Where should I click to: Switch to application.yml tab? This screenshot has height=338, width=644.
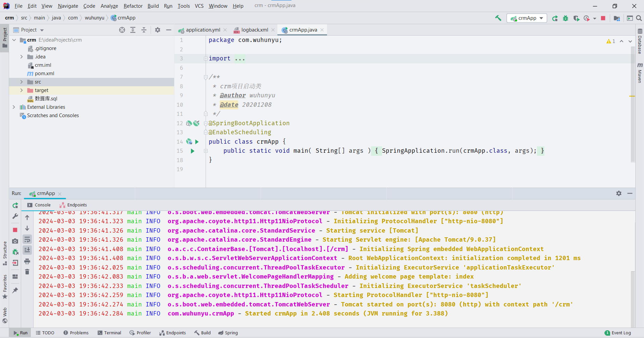tap(203, 30)
